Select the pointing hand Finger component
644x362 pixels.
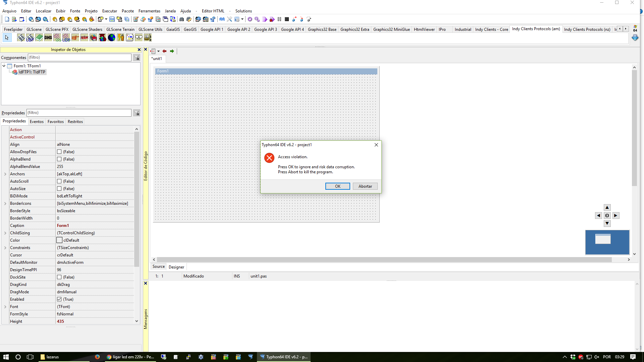75,38
